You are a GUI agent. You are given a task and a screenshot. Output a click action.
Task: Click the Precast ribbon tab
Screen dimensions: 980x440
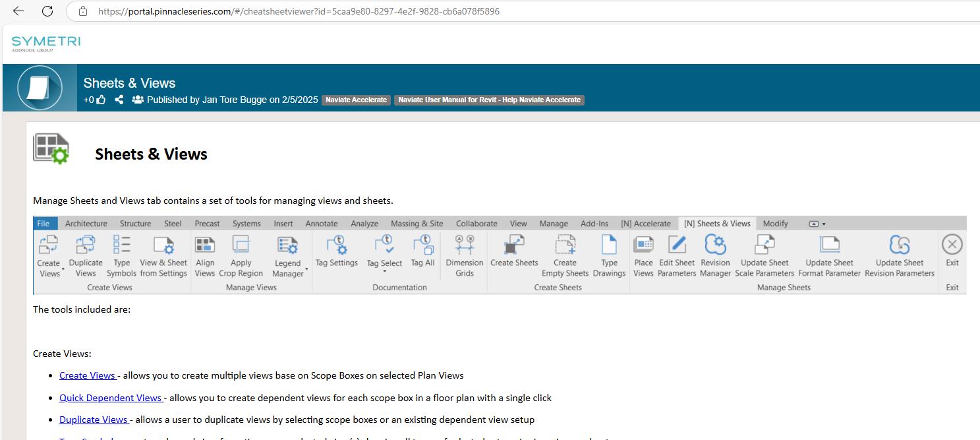208,224
